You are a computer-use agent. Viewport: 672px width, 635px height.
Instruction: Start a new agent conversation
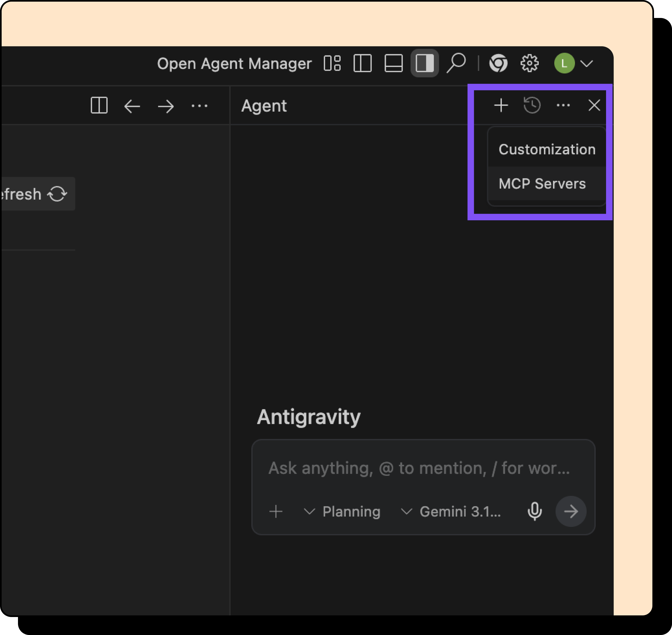501,105
